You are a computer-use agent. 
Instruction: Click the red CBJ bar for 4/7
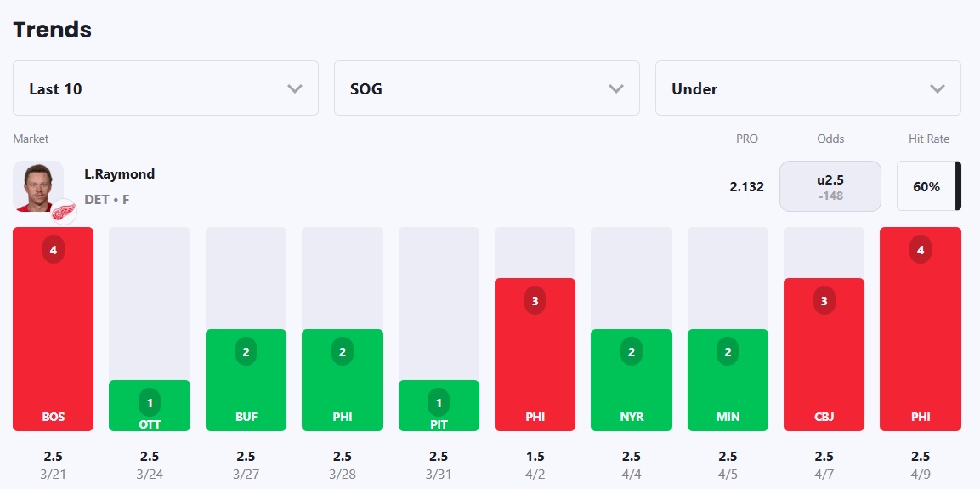824,355
